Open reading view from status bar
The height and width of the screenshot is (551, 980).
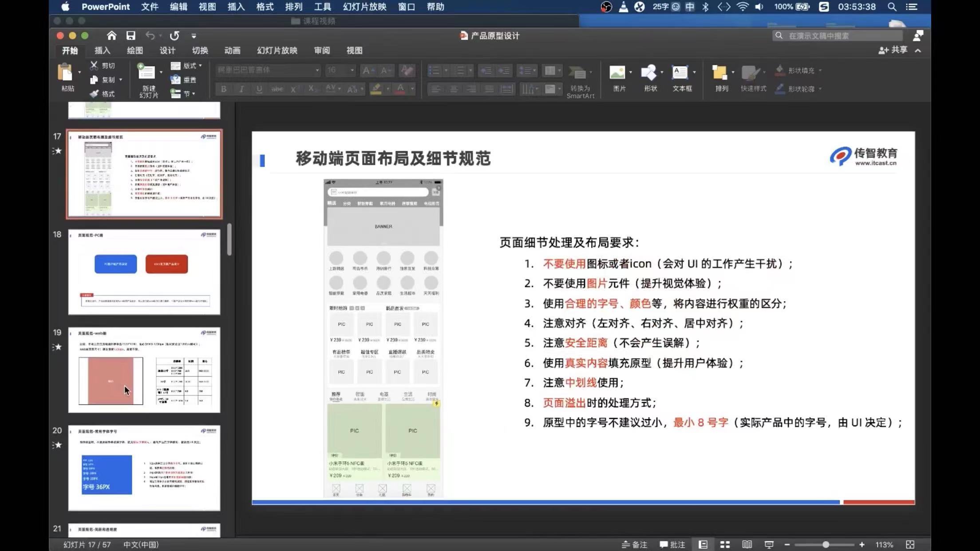click(x=747, y=544)
